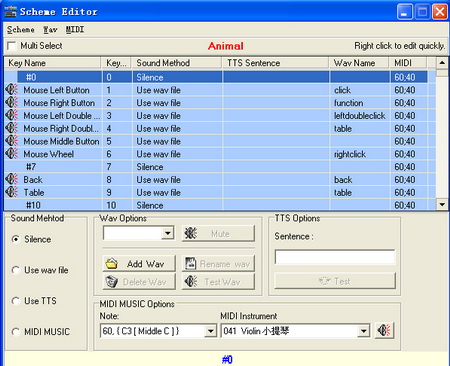Select the Mouse Right Button row
Viewport: 450px width, 366px height.
(220, 103)
